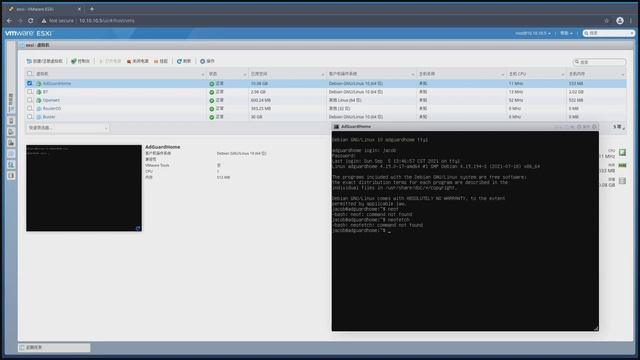Open the Openwrt VM link

coord(51,100)
